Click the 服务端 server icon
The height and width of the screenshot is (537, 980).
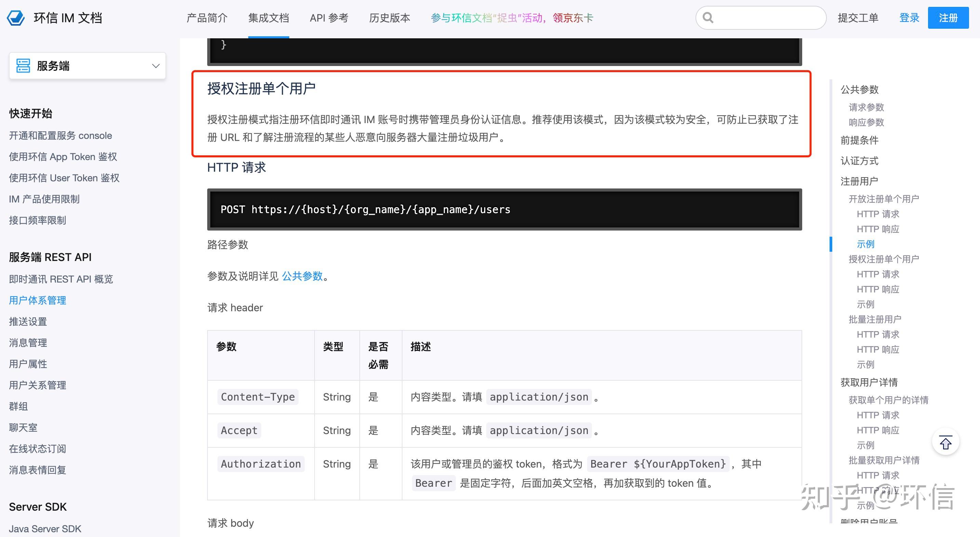23,66
